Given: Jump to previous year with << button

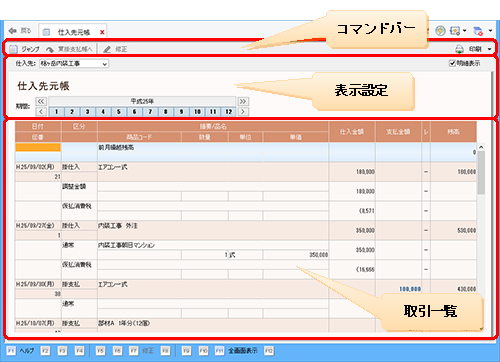Looking at the screenshot, I should (41, 101).
